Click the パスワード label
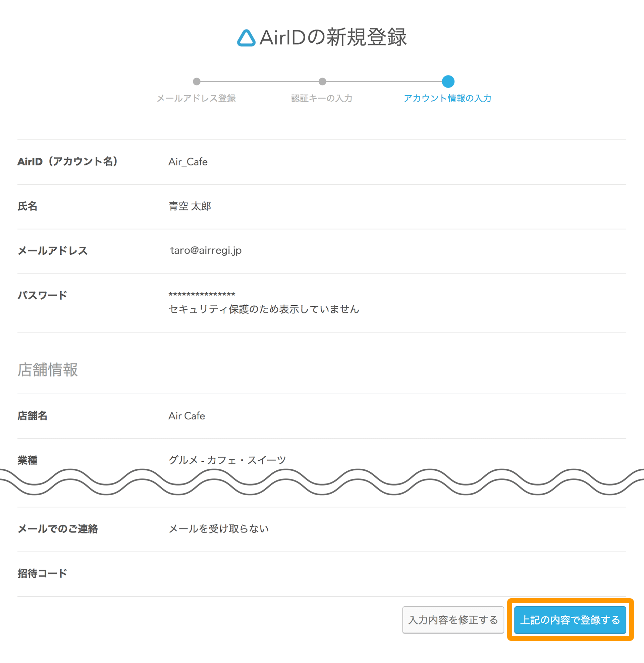The image size is (644, 663). tap(42, 295)
